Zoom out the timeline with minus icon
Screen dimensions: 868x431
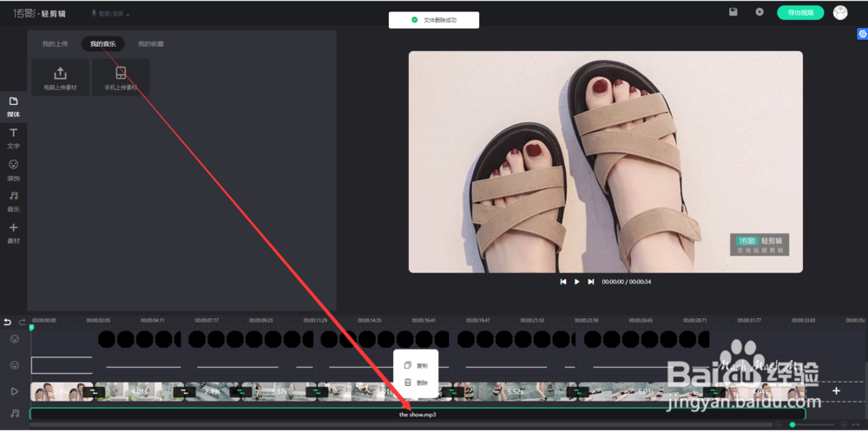pyautogui.click(x=779, y=424)
